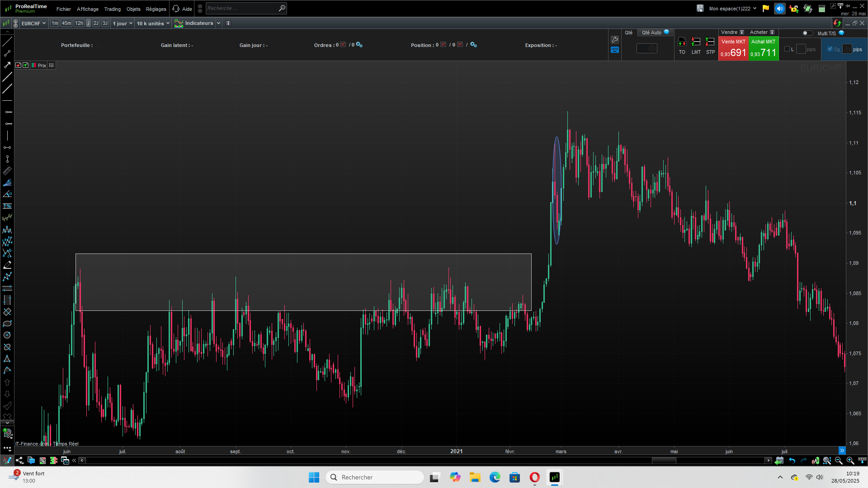Image resolution: width=868 pixels, height=488 pixels.
Task: Open the 10 k unités dropdown
Action: tap(153, 23)
